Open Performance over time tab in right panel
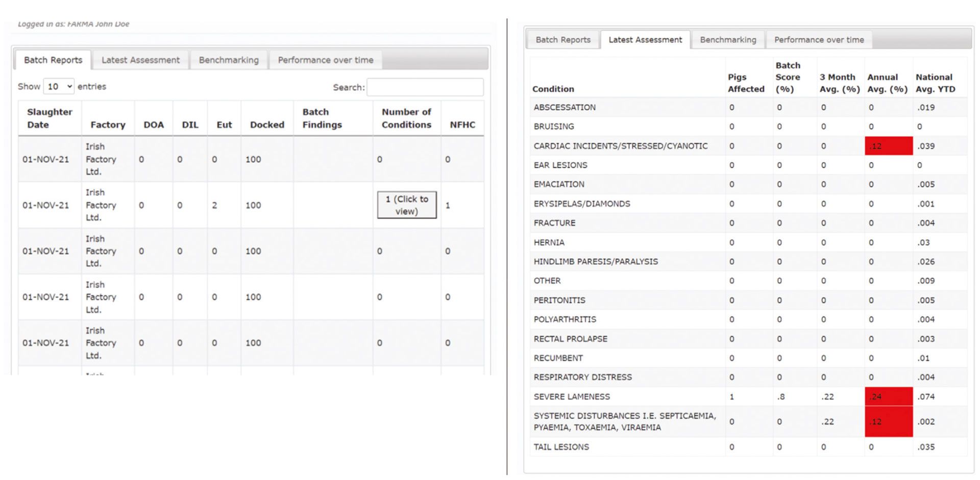The width and height of the screenshot is (980, 480). point(819,40)
